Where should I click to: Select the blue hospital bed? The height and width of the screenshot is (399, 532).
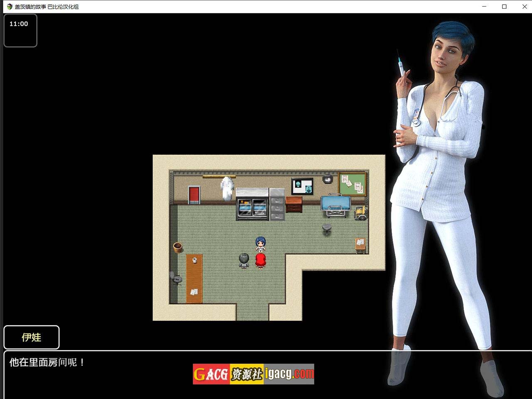click(x=335, y=205)
